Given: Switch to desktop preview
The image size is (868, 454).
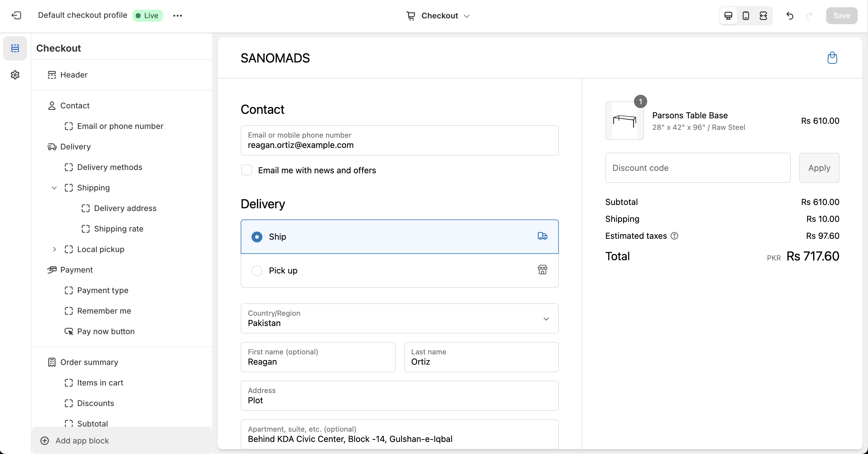Looking at the screenshot, I should [x=728, y=15].
